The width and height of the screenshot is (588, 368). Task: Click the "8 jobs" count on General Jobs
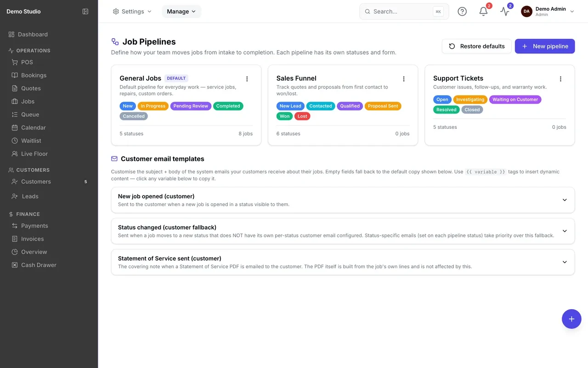[245, 134]
